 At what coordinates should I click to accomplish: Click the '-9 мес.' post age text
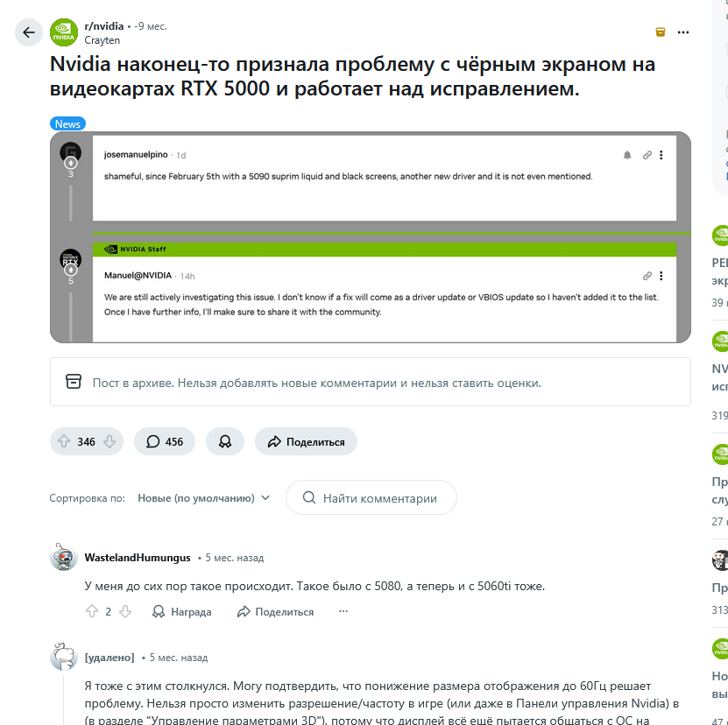click(x=151, y=26)
